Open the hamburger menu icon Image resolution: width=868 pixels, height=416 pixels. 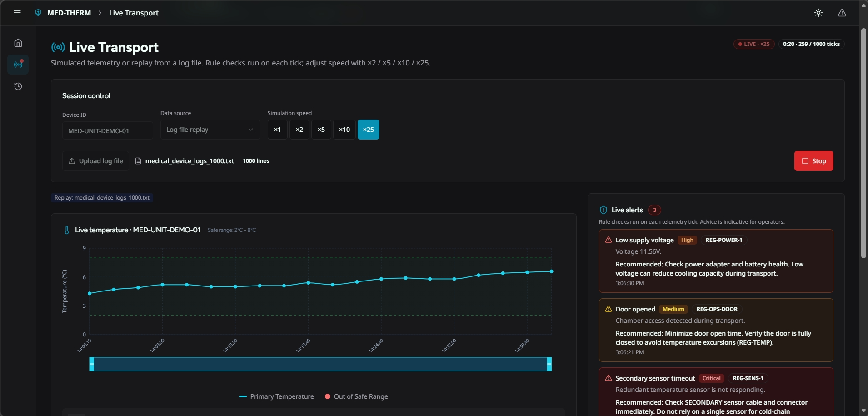tap(17, 13)
